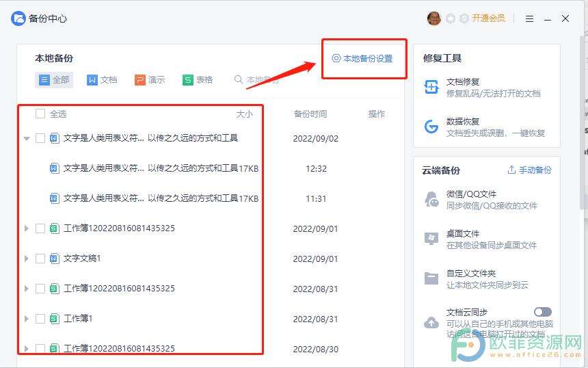The image size is (588, 368).
Task: Click spreadsheet icon of 2022/08/31 工作簿120220816081435325
Action: (55, 289)
